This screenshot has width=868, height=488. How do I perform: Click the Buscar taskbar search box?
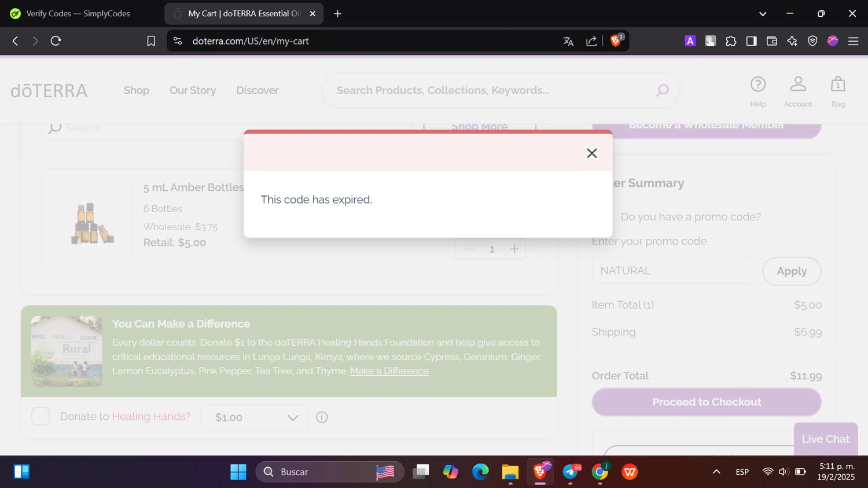pyautogui.click(x=330, y=472)
